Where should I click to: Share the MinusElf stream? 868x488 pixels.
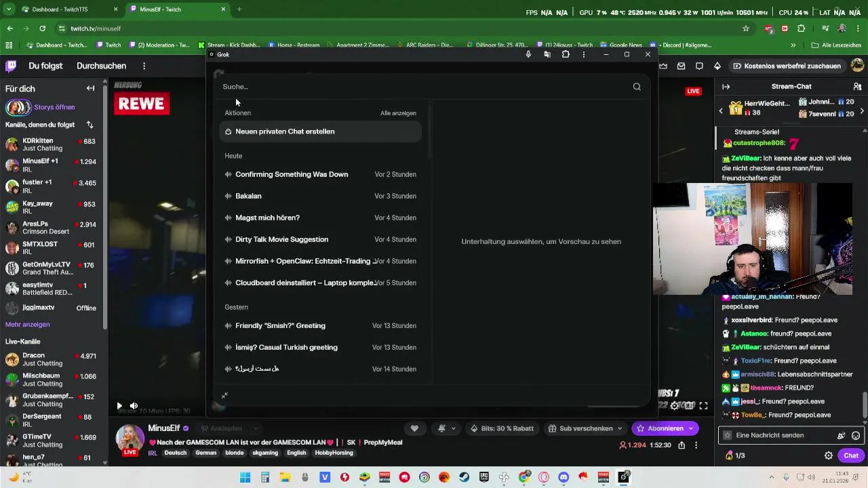coord(682,445)
